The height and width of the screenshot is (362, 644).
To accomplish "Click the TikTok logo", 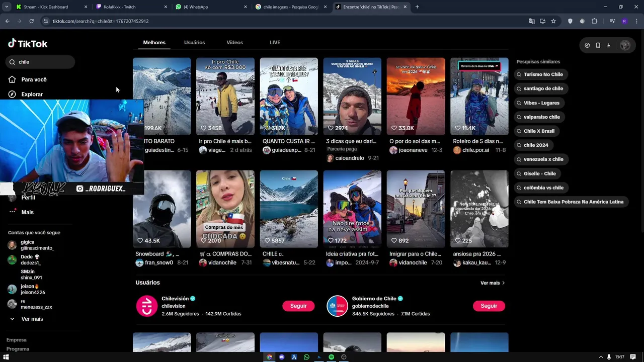I will [x=28, y=44].
